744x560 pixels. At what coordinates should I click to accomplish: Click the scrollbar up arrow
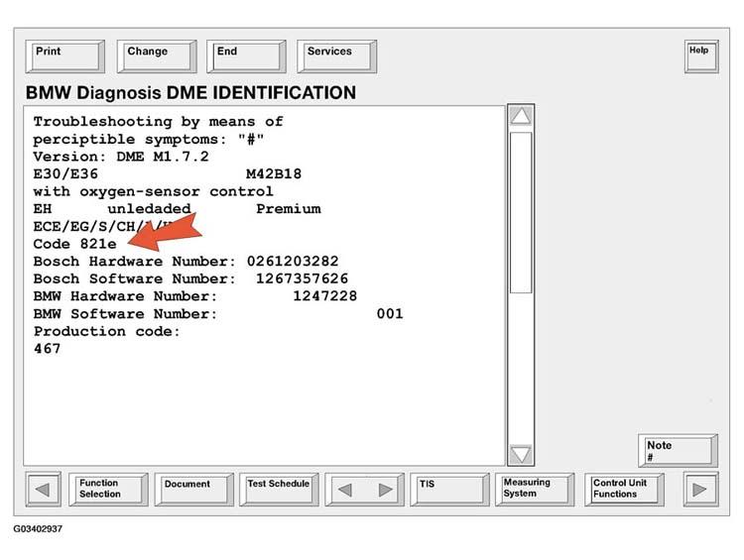point(521,116)
